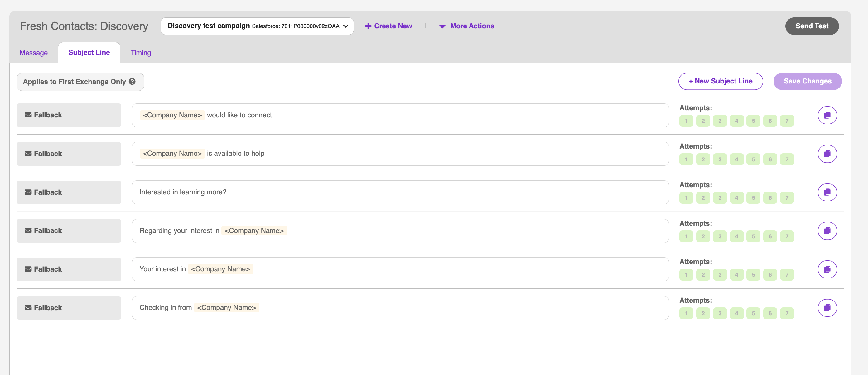Open type selector for 'Interested in learning more?' Fallback
Image resolution: width=868 pixels, height=375 pixels.
69,192
